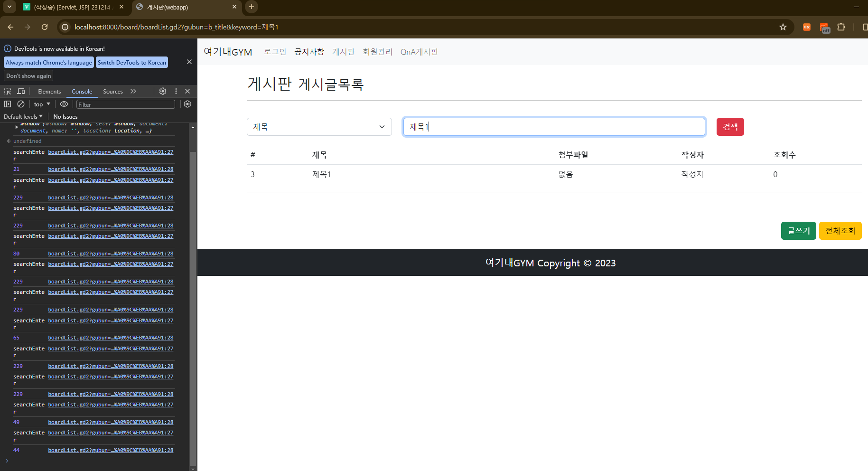
Task: Click 'Always match Chrome's language' button
Action: (49, 63)
